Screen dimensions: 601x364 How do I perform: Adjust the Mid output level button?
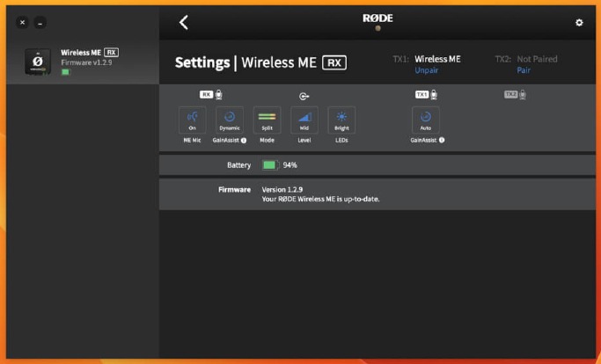click(x=304, y=120)
